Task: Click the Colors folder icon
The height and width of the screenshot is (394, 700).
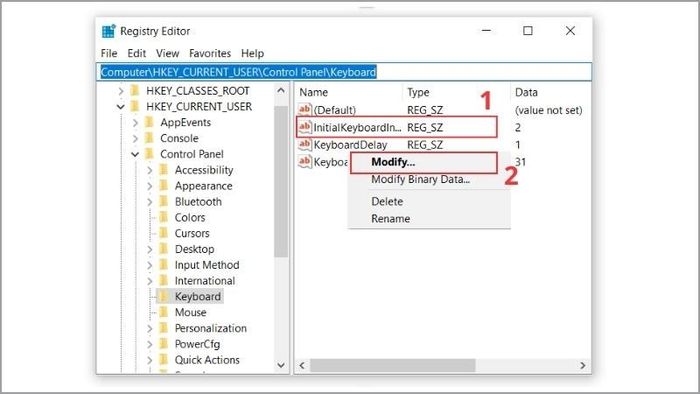Action: tap(164, 217)
